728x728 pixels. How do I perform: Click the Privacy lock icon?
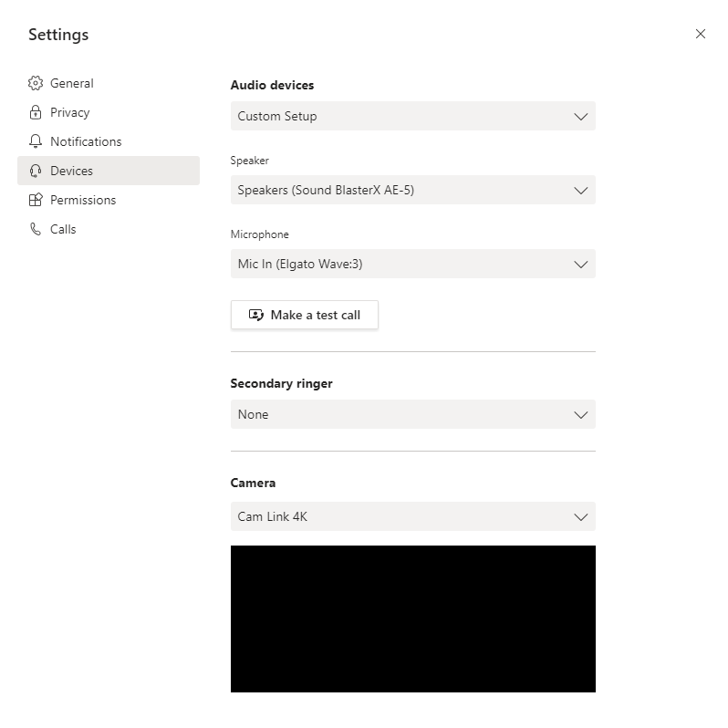pyautogui.click(x=36, y=112)
